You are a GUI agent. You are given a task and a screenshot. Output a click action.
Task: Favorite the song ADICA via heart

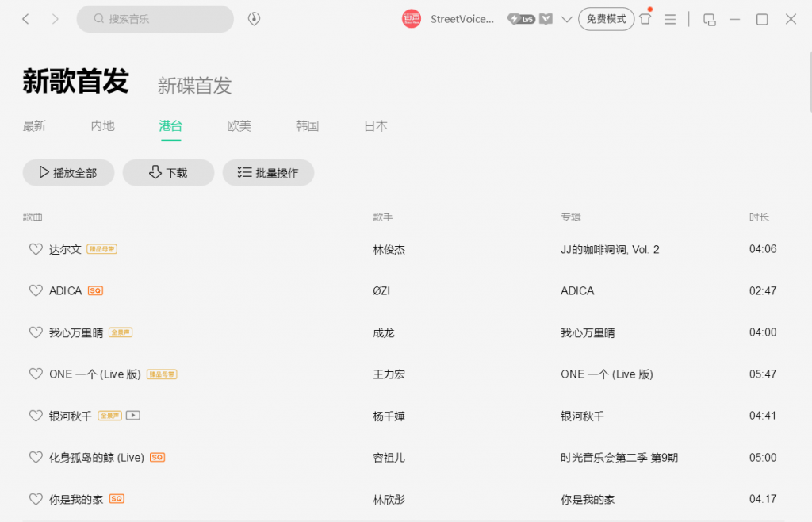pos(36,291)
